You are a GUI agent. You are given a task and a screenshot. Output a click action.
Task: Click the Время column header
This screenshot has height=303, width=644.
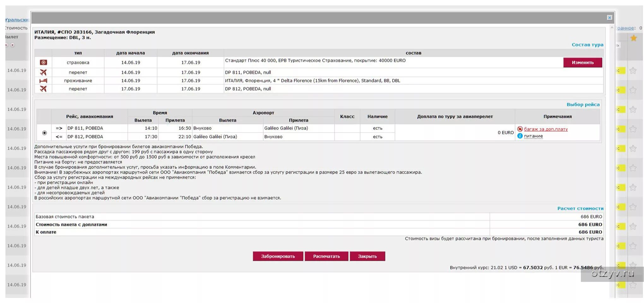pos(160,113)
